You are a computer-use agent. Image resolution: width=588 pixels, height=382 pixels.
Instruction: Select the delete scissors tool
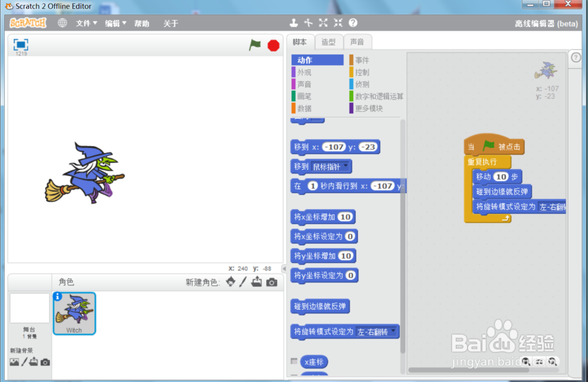(308, 23)
